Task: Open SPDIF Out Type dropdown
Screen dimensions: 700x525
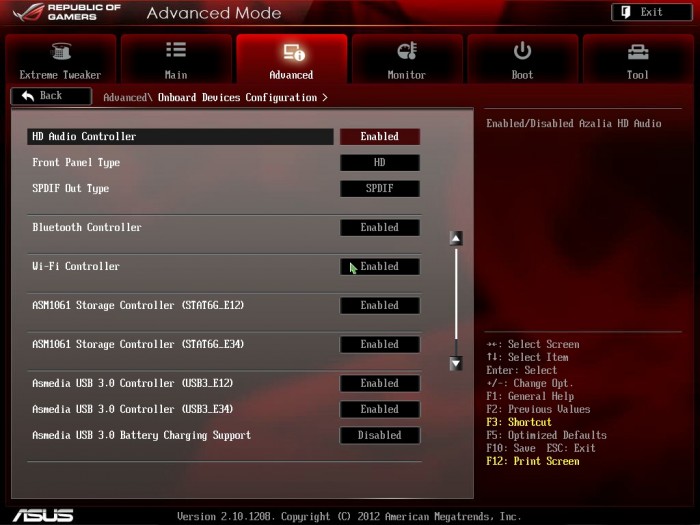Action: pos(379,188)
